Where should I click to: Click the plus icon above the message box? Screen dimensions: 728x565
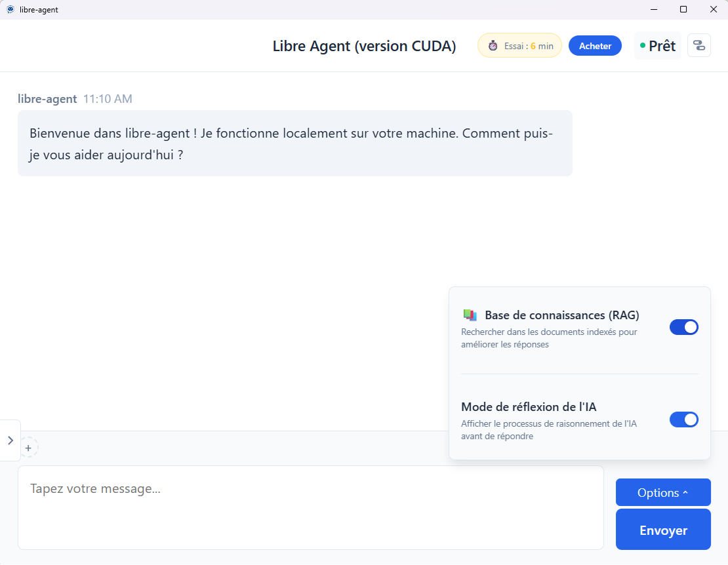click(x=28, y=448)
